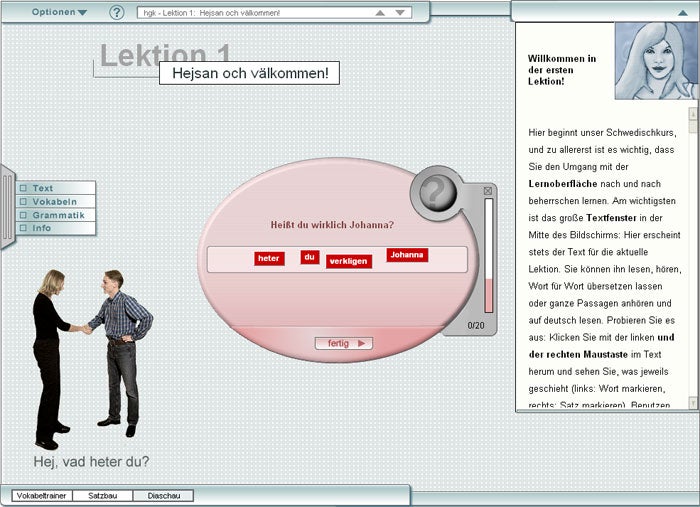
Task: Tick the checkbox beside Text
Action: [23, 188]
